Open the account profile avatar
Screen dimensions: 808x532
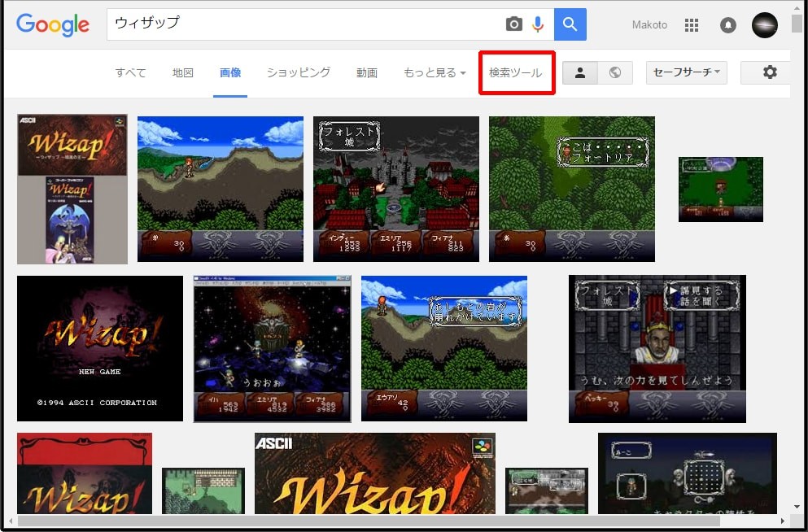point(764,24)
